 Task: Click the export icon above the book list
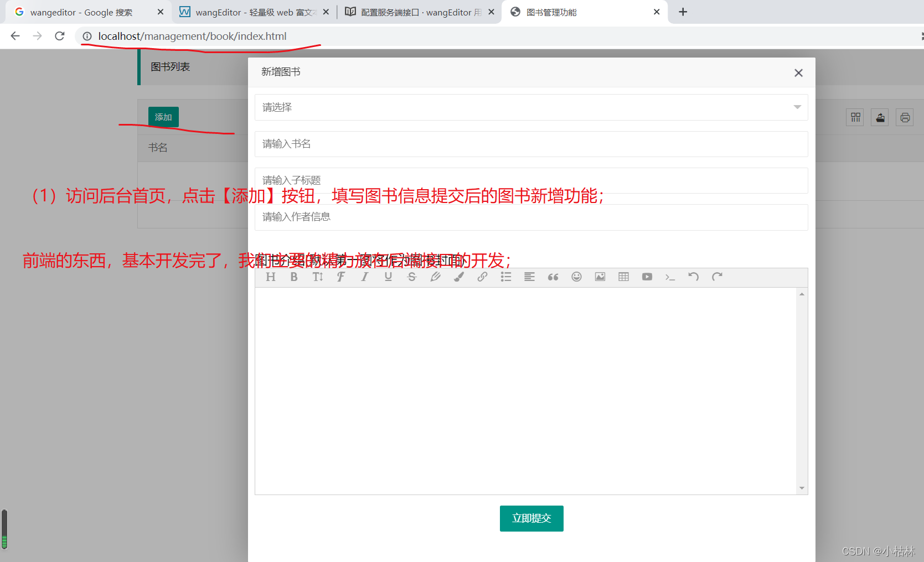pos(880,117)
